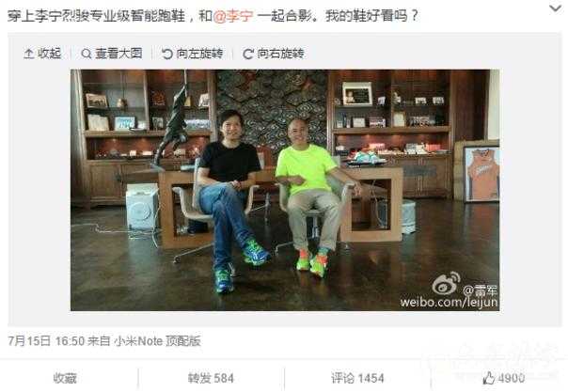The image size is (568, 392).
Task: Click the Weibo logo watermark on photo
Action: coord(446,283)
